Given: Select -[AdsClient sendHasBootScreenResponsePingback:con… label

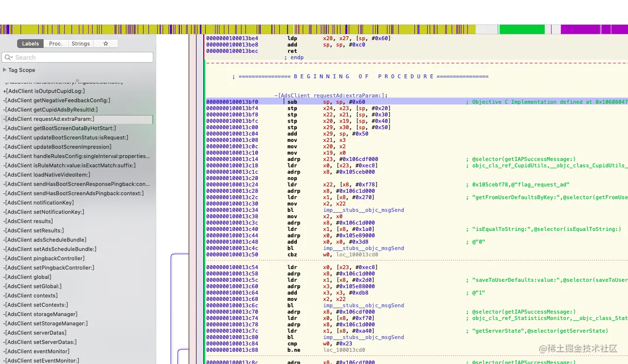Looking at the screenshot, I should click(x=76, y=184).
